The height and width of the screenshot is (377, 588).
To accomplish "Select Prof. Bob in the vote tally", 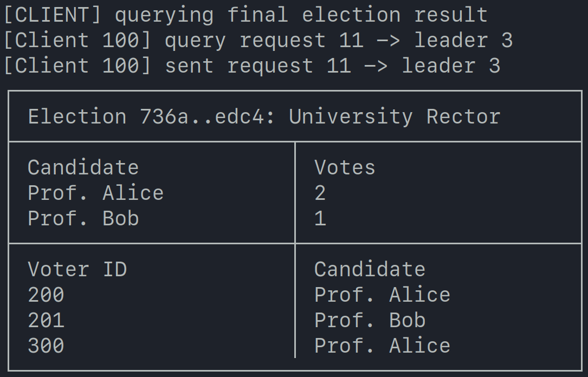I will [x=83, y=218].
